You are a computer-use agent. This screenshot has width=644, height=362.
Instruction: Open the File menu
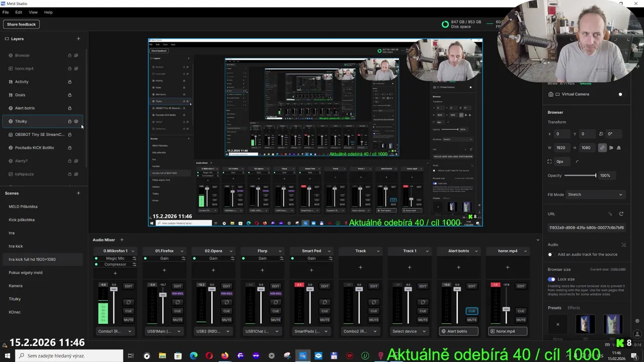(6, 12)
